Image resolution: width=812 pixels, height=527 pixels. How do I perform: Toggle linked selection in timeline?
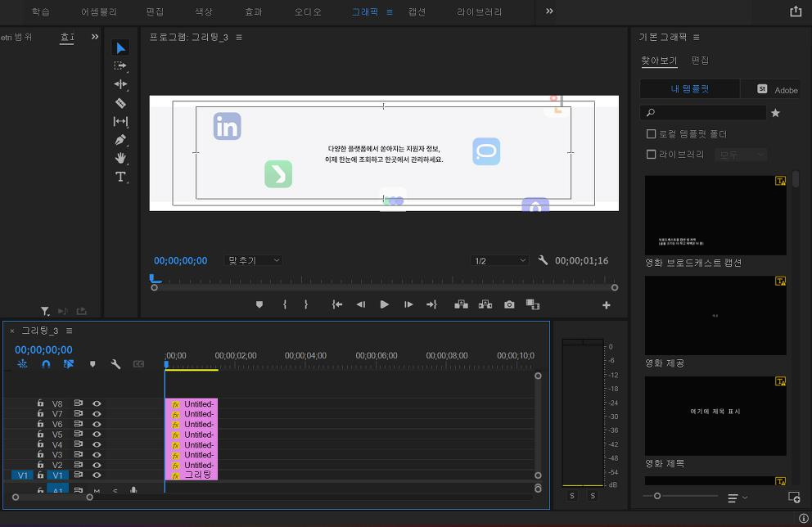coord(69,364)
